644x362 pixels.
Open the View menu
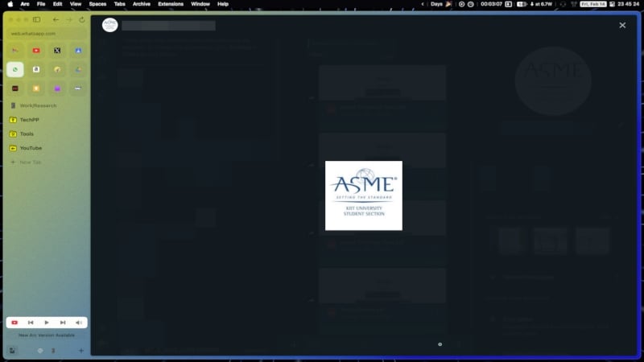(76, 4)
